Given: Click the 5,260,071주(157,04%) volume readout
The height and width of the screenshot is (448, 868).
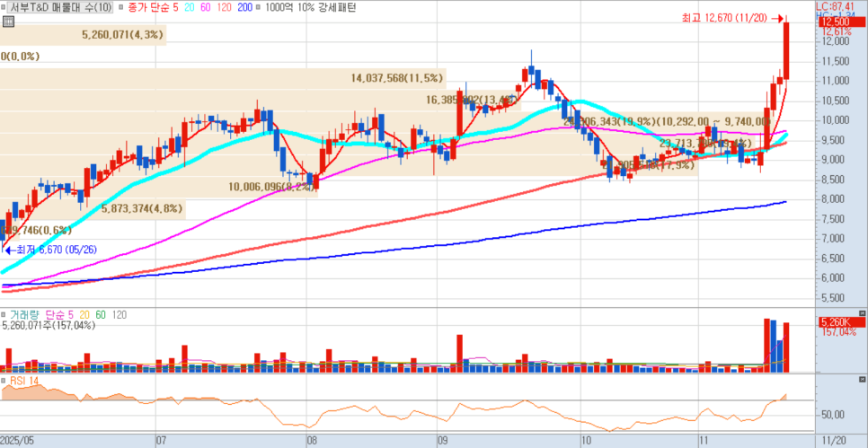Looking at the screenshot, I should tap(49, 325).
